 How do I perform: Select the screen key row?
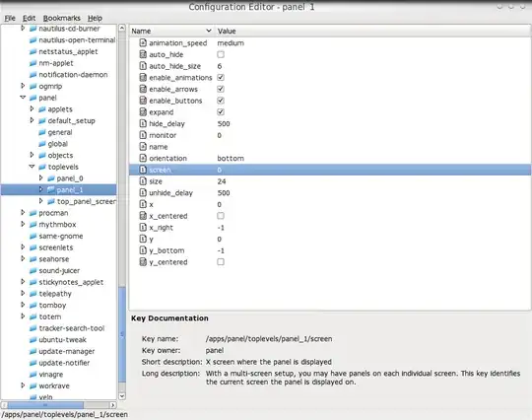point(330,170)
